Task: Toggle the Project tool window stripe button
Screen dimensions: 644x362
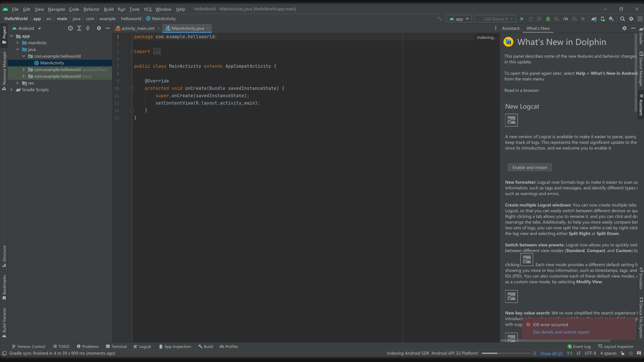Action: (x=4, y=35)
